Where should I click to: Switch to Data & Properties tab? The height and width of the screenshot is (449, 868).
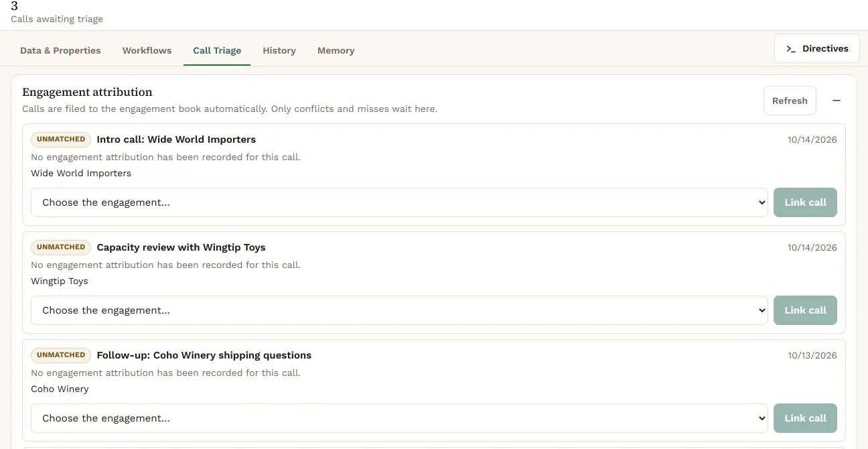60,50
